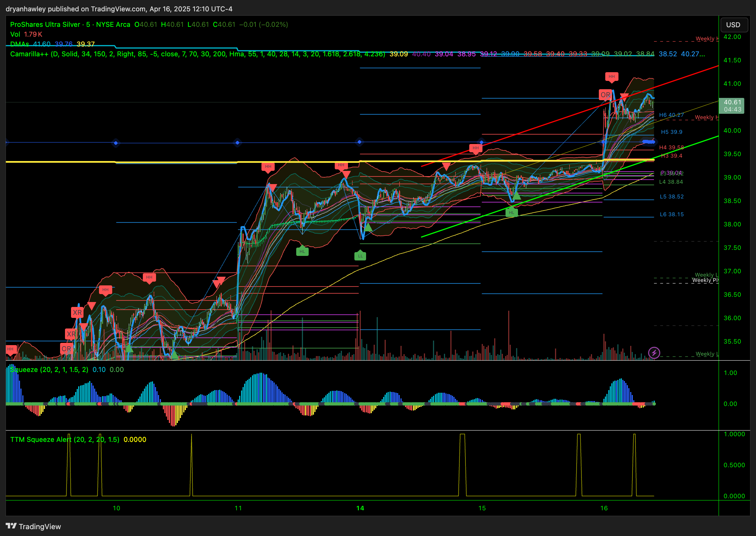
Task: Click the 1.0000 value on TTM axis
Action: click(734, 434)
